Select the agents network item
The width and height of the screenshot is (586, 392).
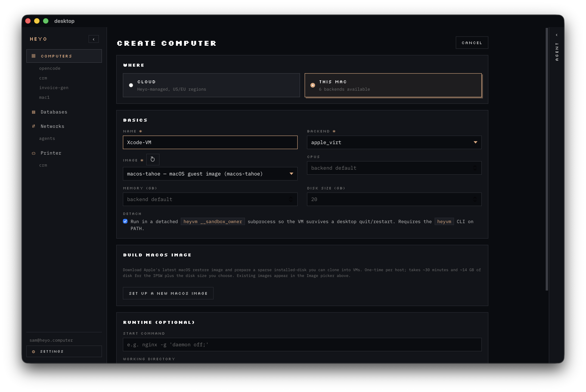click(x=47, y=138)
